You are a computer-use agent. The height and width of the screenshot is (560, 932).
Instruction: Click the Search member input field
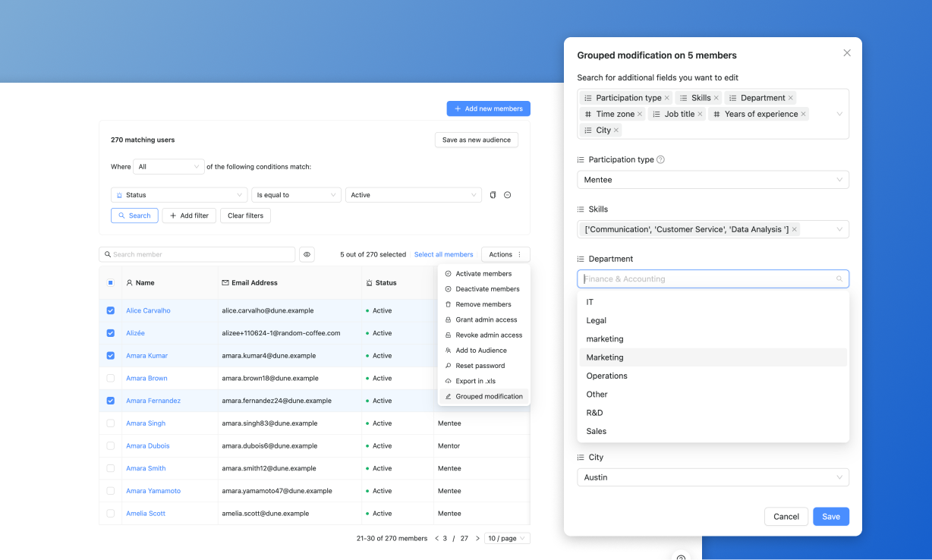pos(197,254)
